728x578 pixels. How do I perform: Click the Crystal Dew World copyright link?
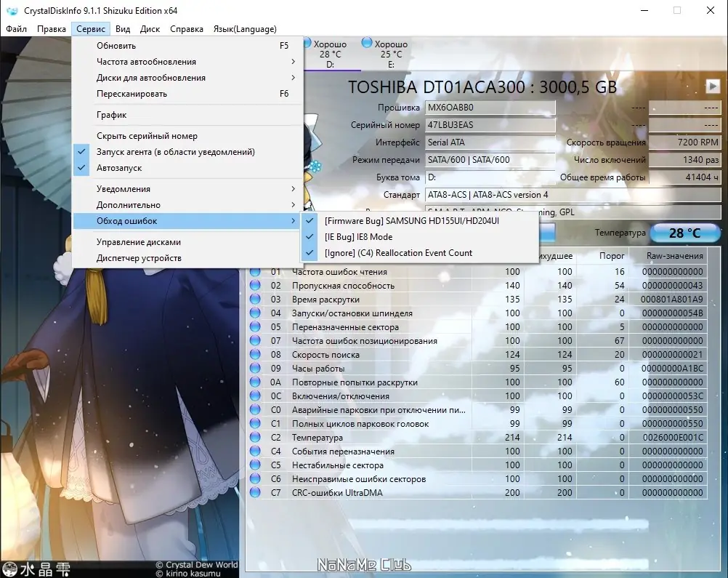[196, 565]
